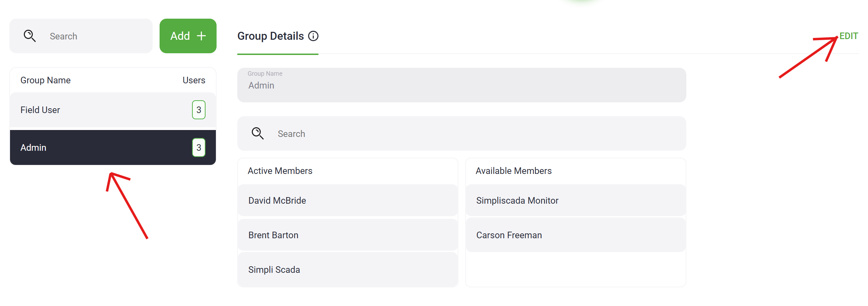
Task: Click the Field User count badge
Action: (199, 110)
